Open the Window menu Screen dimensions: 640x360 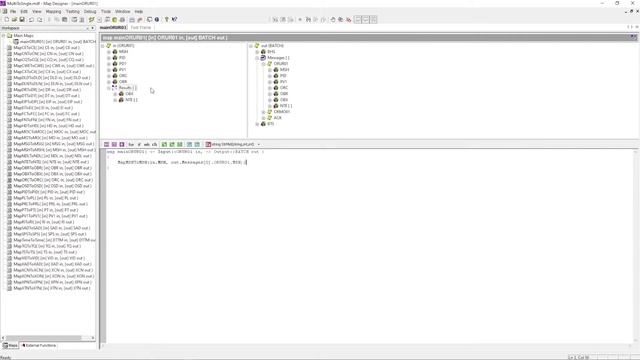(x=122, y=11)
